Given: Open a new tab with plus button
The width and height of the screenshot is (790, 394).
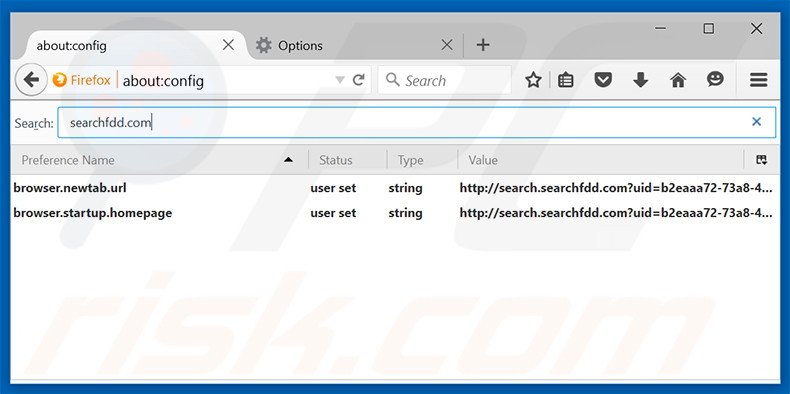Looking at the screenshot, I should [x=483, y=45].
